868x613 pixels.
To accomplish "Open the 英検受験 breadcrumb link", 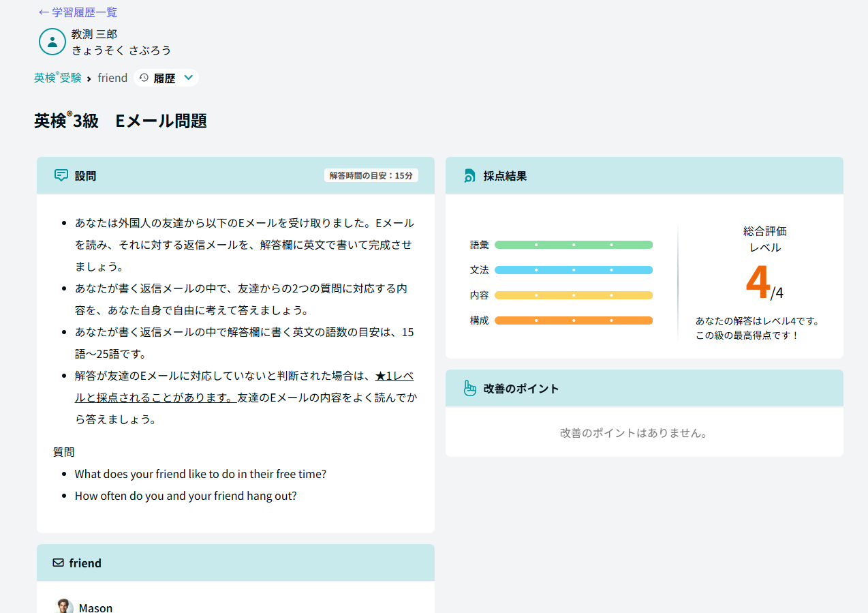I will [x=57, y=78].
